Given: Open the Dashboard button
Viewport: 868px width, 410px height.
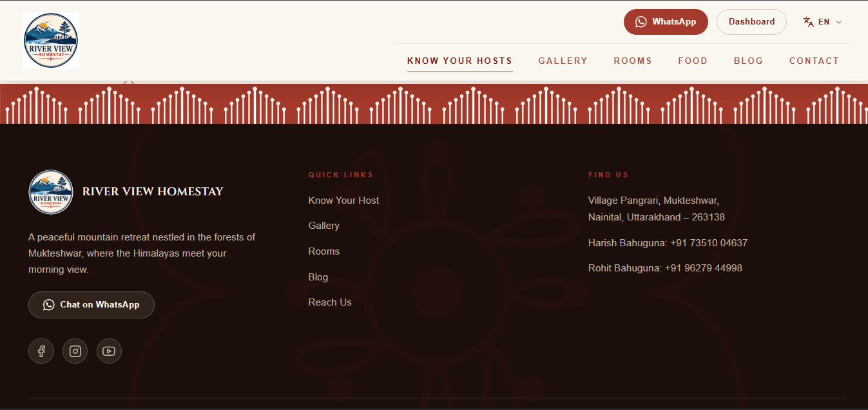Looking at the screenshot, I should [751, 22].
